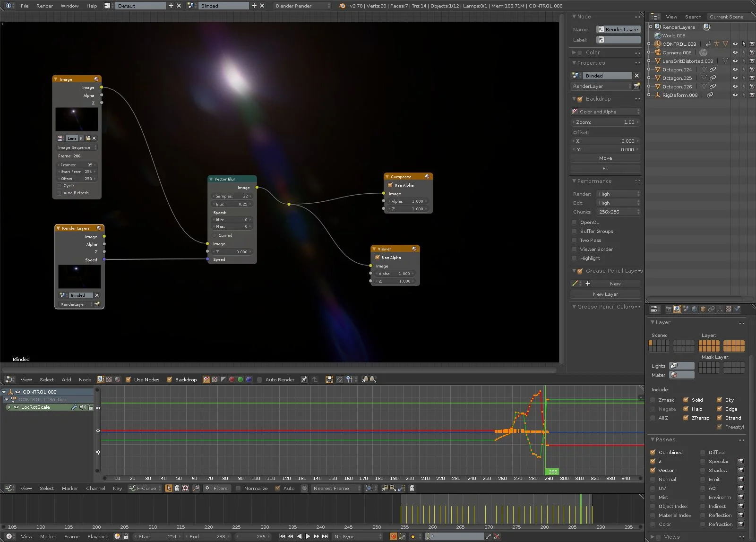Open Texture tab in properties editor

pos(728,309)
